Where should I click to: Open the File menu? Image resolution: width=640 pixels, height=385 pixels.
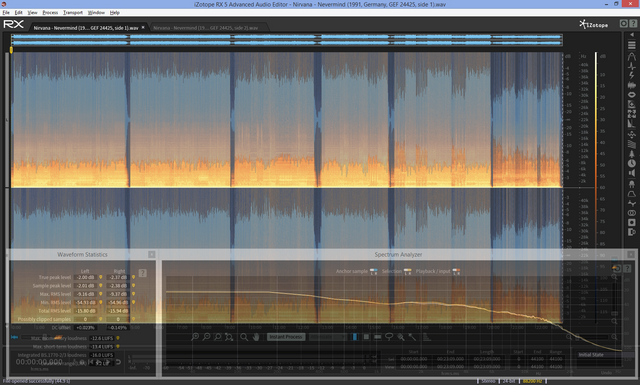(x=6, y=13)
